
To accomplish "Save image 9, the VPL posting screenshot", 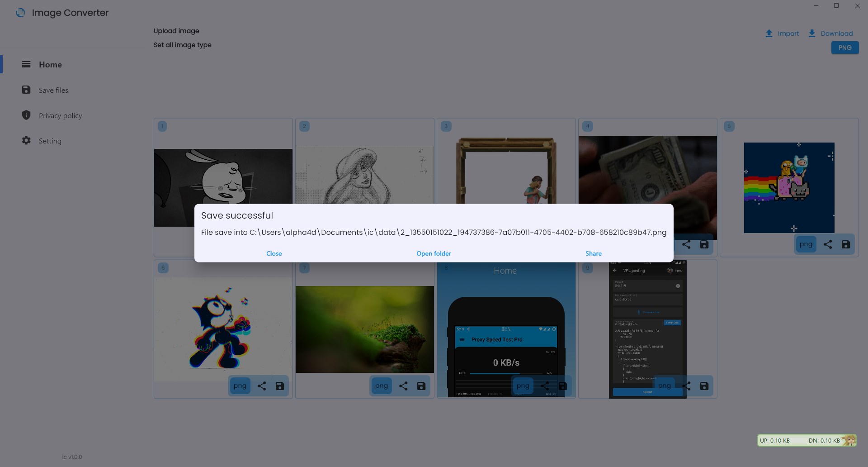I will tap(704, 386).
